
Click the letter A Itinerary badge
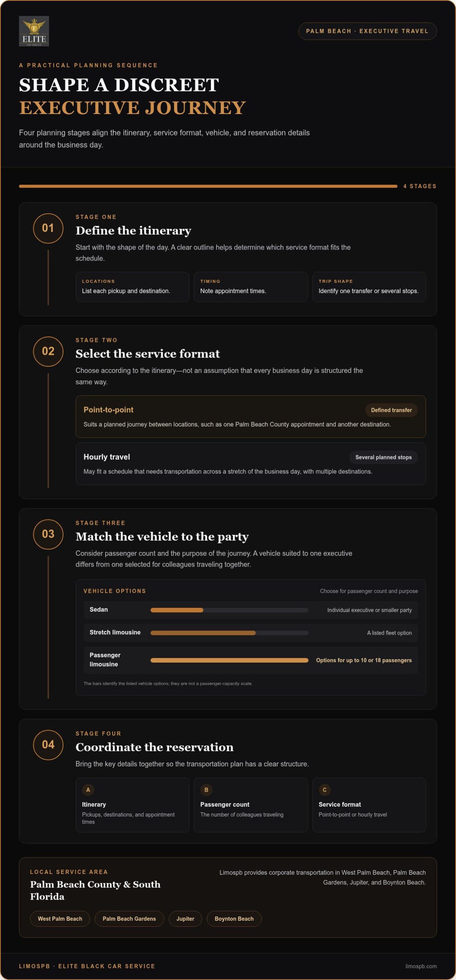(88, 790)
